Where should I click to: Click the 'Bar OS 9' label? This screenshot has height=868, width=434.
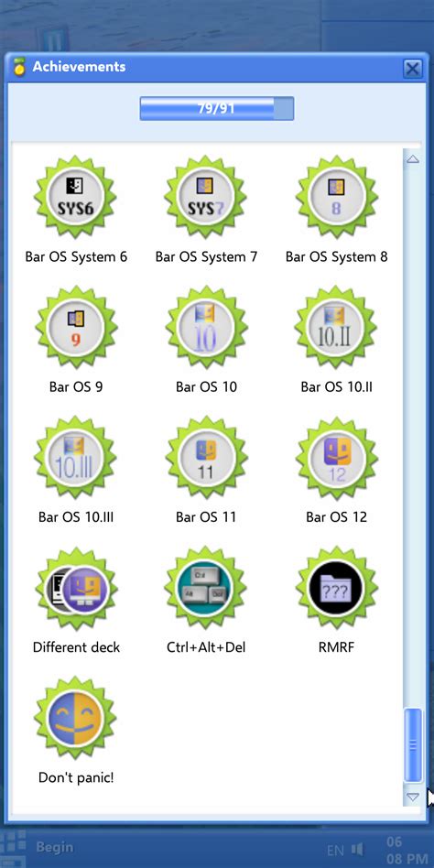tap(76, 386)
